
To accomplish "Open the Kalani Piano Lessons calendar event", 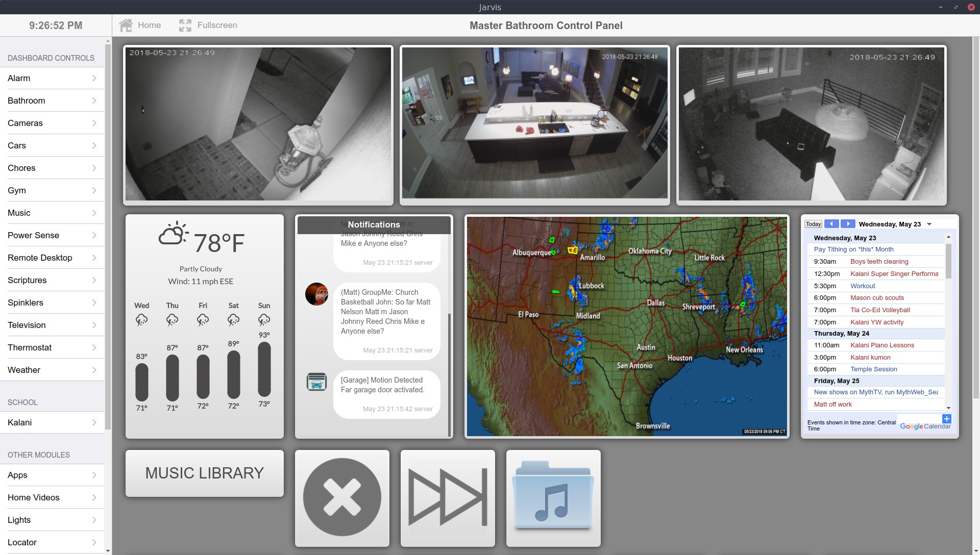I will (x=883, y=345).
